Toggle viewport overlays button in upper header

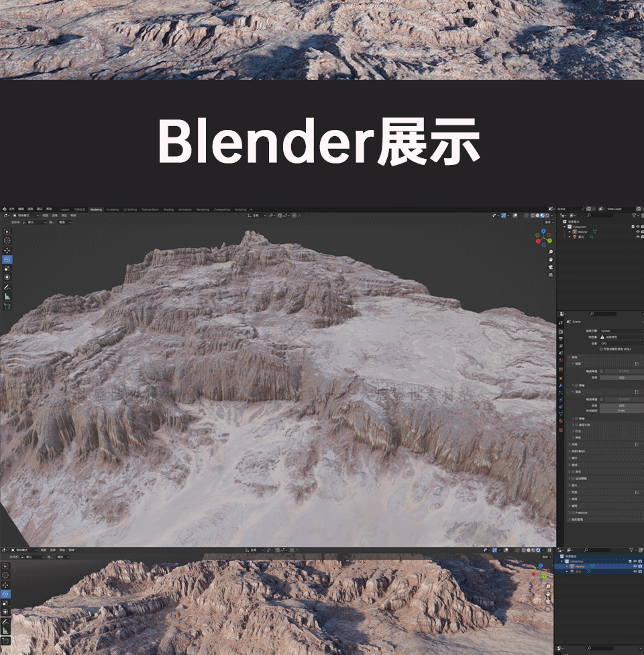pos(515,216)
